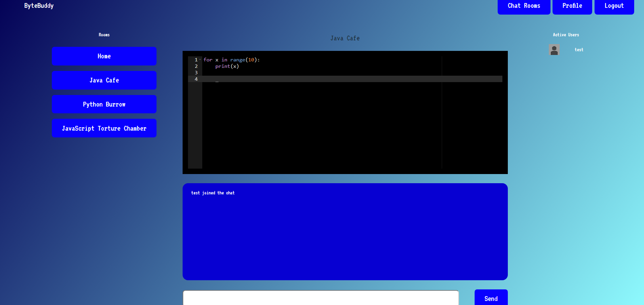Click line number 2 in editor gutter

pos(196,66)
